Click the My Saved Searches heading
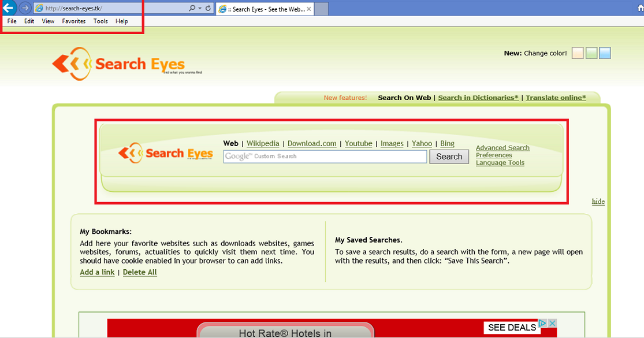Viewport: 644px width, 338px height. point(368,240)
